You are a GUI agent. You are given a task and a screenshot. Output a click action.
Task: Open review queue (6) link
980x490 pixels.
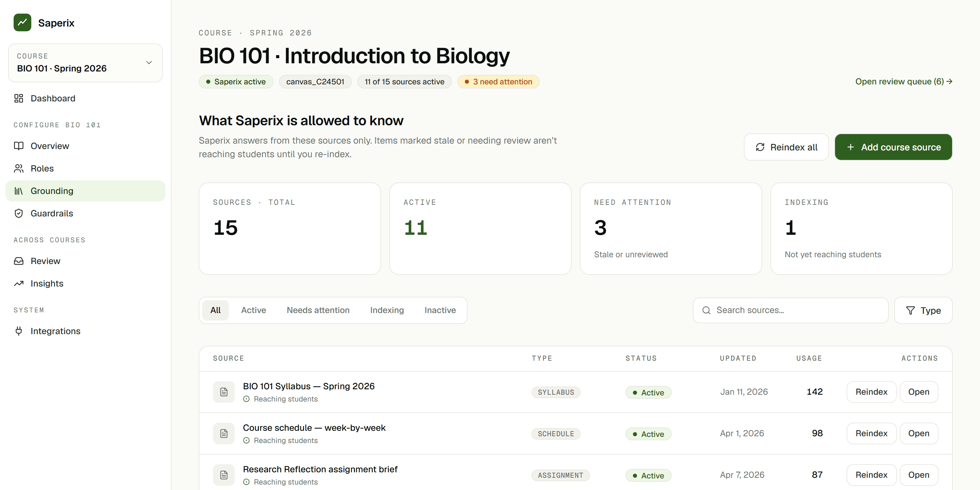click(903, 81)
